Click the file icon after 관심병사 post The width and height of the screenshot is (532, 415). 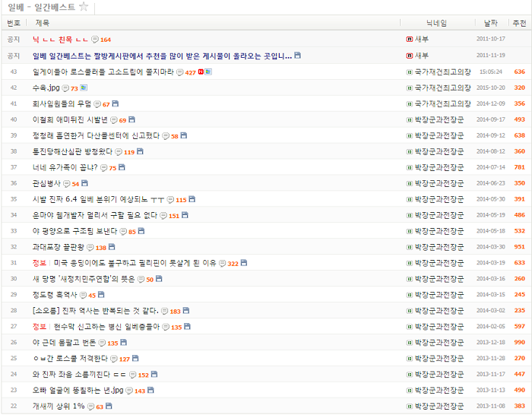coord(85,183)
